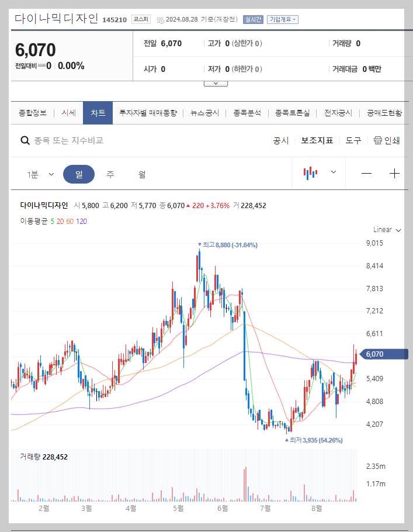This screenshot has height=532, width=413.
Task: Enable real-time (실시간) quote updates
Action: (x=252, y=19)
